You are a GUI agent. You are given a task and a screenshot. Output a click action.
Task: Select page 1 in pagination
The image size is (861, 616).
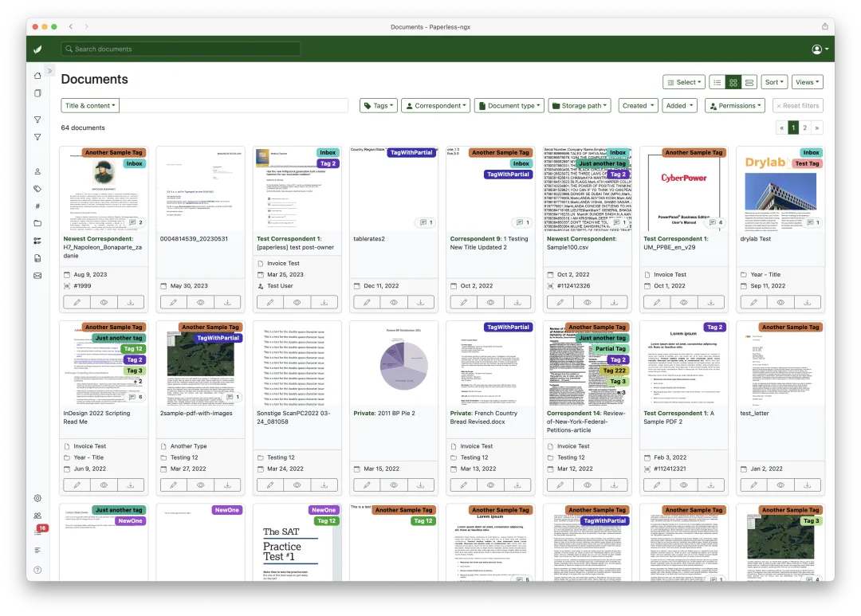click(793, 128)
